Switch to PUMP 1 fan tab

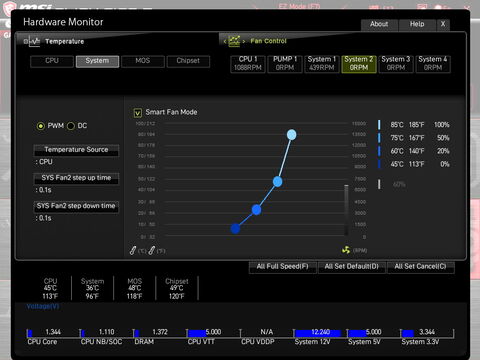285,64
